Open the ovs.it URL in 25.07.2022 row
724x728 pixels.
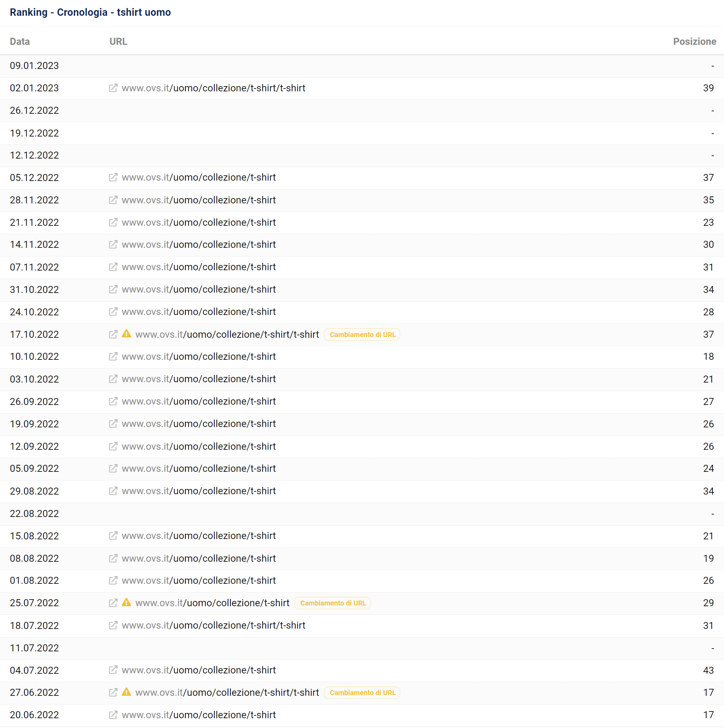point(212,603)
